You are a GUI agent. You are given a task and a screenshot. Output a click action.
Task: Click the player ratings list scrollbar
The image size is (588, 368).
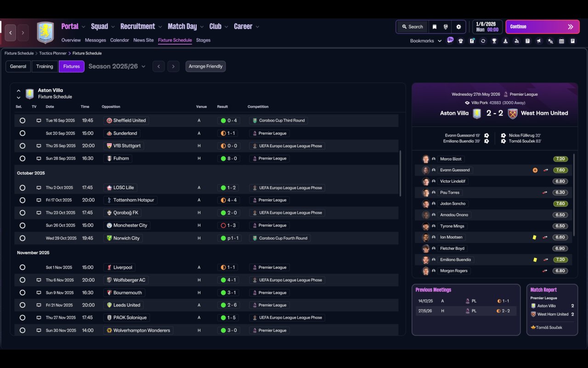pyautogui.click(x=574, y=195)
